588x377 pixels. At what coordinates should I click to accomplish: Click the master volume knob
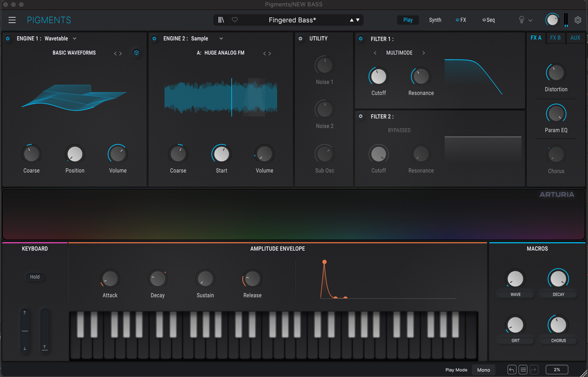click(552, 20)
